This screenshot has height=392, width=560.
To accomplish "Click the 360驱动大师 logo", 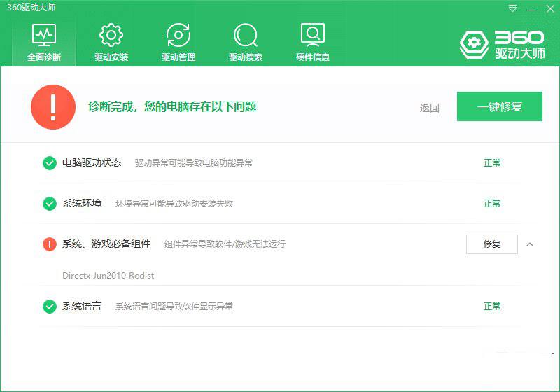I will pos(503,44).
